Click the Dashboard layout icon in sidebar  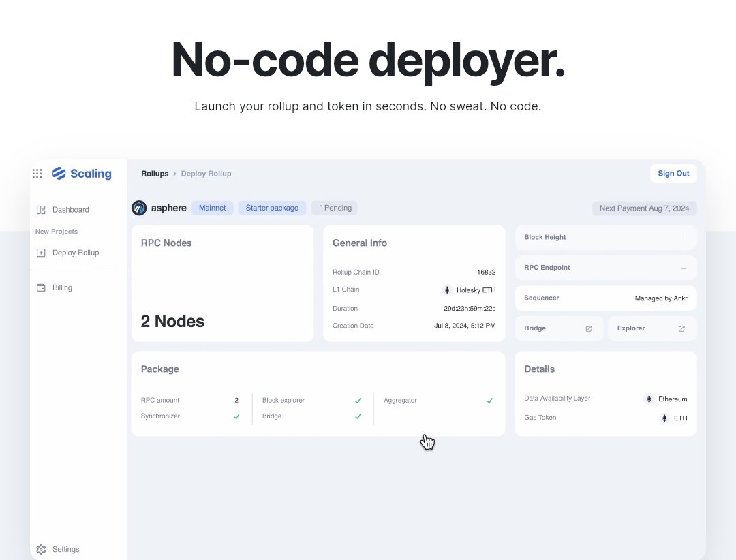41,210
